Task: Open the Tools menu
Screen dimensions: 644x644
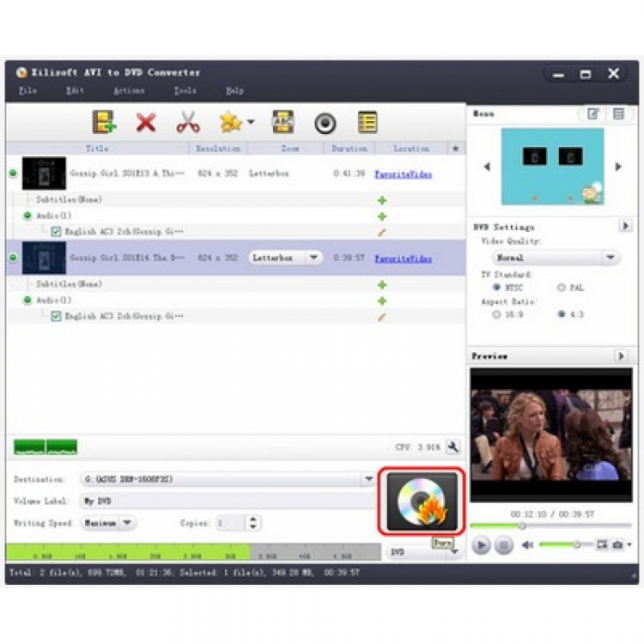Action: [185, 90]
